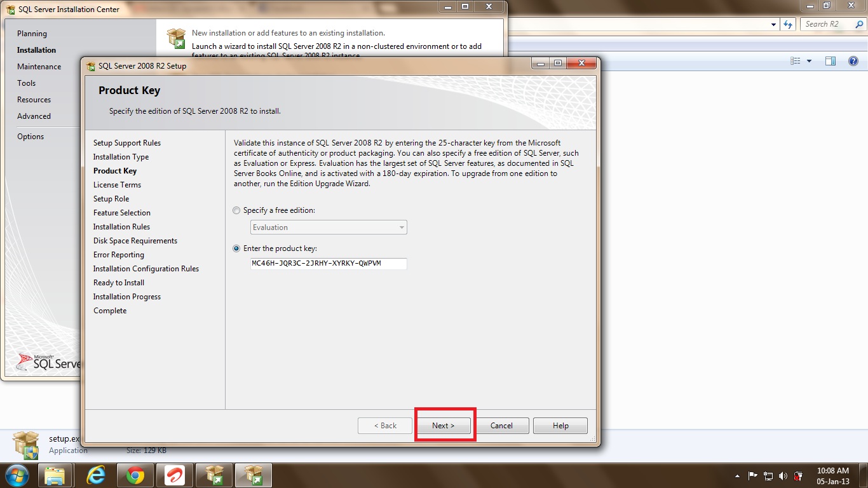Select the 'Enter the product key' radio button
This screenshot has width=868, height=488.
coord(237,248)
